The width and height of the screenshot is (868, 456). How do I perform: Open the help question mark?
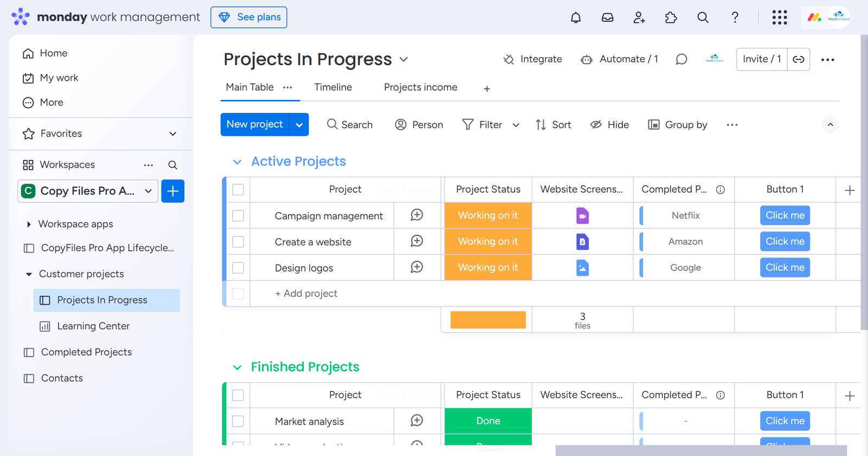point(735,17)
